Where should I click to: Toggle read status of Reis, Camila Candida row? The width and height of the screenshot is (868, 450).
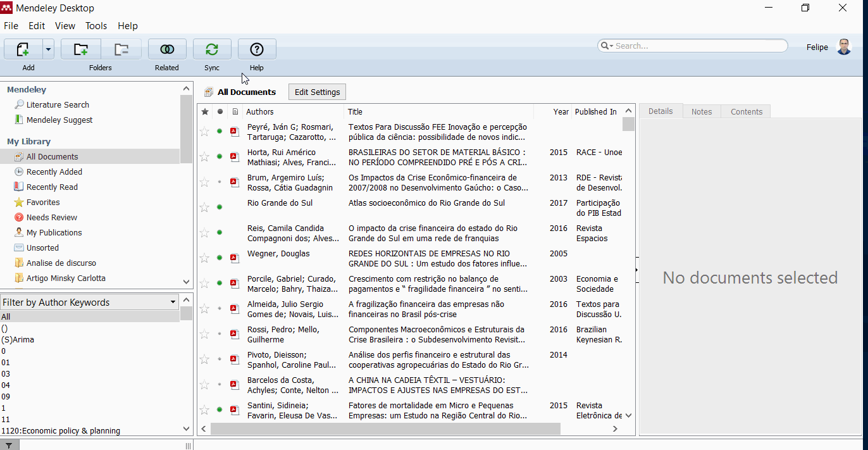tap(220, 232)
